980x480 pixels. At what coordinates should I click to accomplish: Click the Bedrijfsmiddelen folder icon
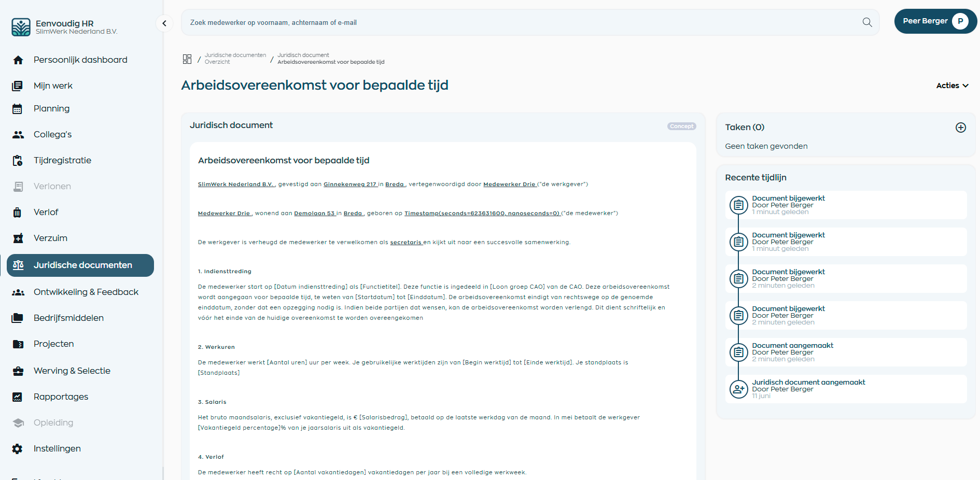click(x=18, y=318)
